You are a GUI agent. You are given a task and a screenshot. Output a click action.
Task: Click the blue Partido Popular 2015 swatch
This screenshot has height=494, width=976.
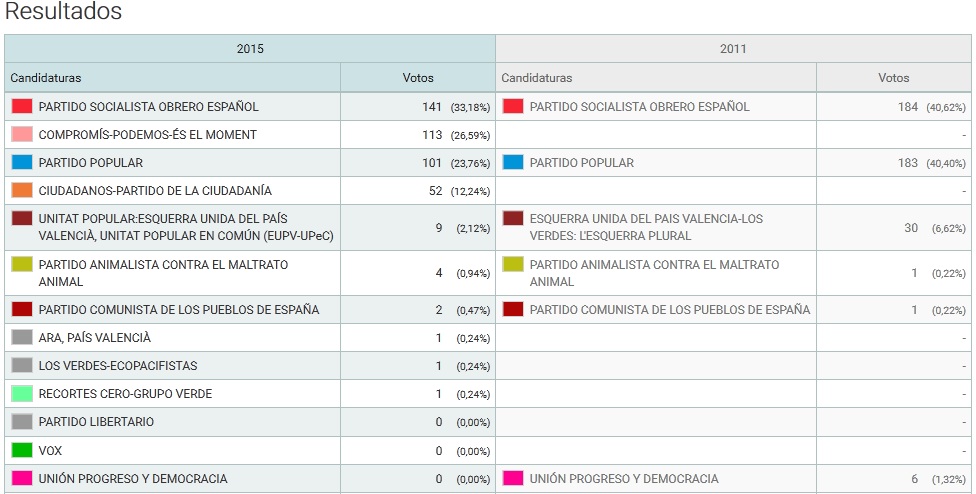click(22, 162)
